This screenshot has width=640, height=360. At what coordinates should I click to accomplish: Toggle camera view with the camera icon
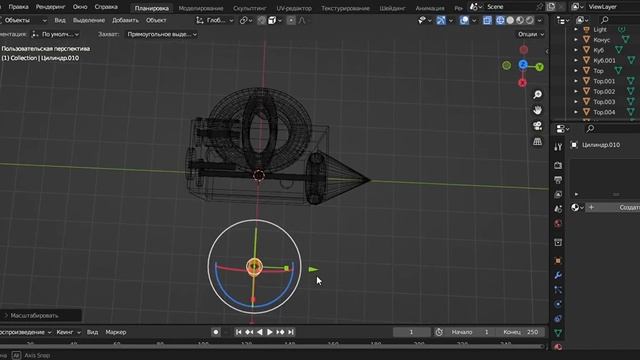point(538,126)
